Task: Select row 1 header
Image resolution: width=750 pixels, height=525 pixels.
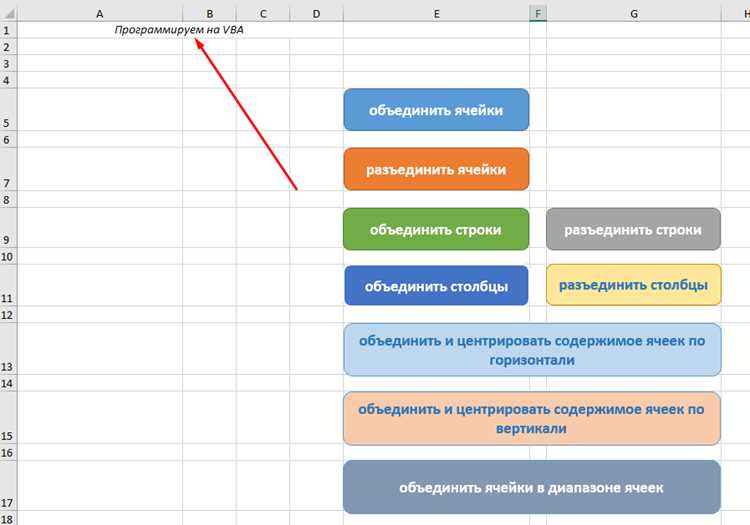Action: (x=8, y=30)
